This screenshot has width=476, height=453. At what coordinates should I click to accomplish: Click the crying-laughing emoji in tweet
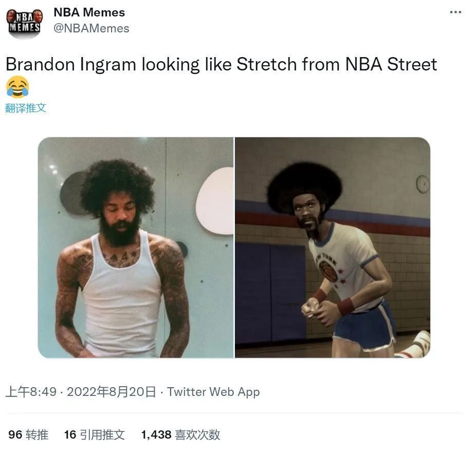point(17,87)
